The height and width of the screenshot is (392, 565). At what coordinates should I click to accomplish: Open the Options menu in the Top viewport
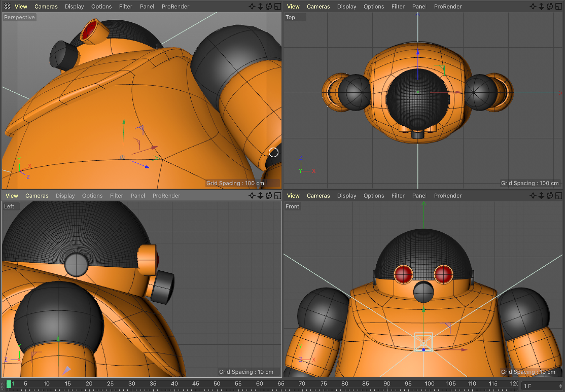tap(373, 6)
